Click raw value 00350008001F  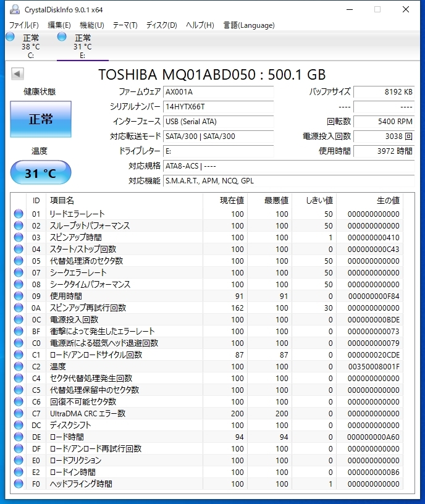click(374, 366)
